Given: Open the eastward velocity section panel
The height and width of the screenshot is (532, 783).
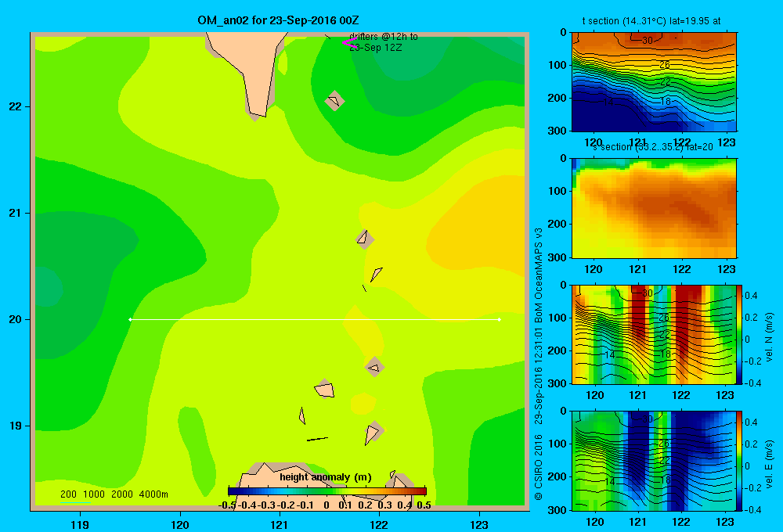Looking at the screenshot, I should (x=654, y=461).
